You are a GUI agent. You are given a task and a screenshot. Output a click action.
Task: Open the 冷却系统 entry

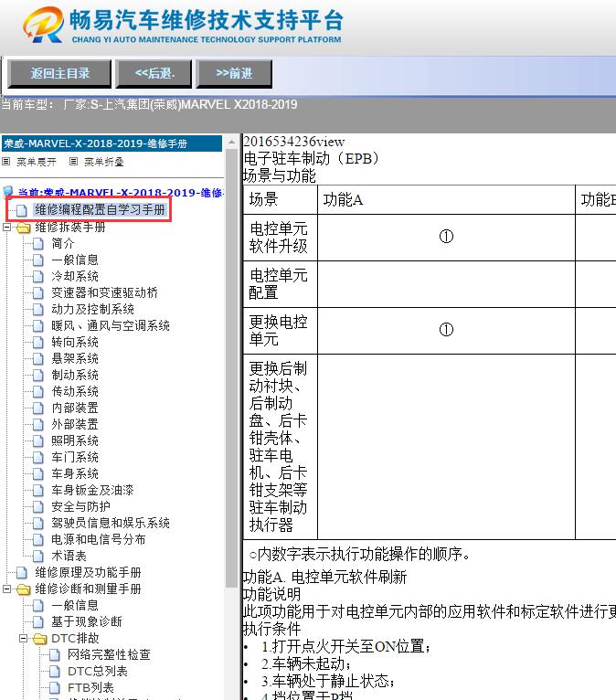pyautogui.click(x=75, y=276)
